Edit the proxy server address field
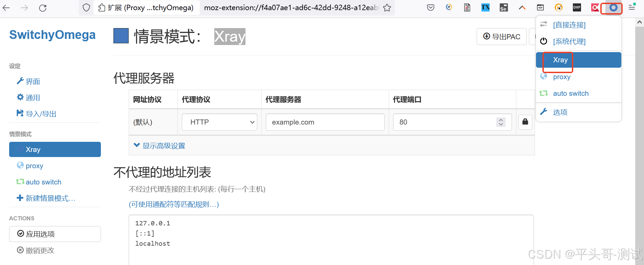Screen dimensions: 644x265 325,122
